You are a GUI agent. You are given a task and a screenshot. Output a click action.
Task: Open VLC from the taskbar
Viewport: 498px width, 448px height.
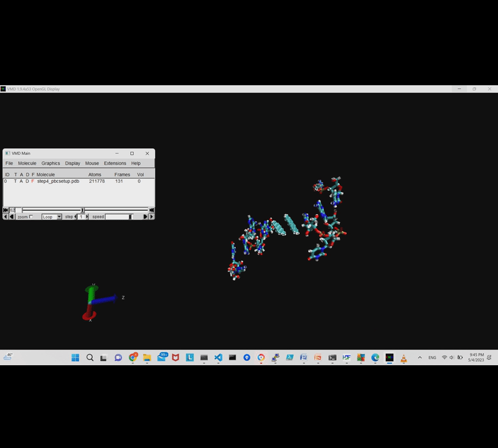[x=403, y=357]
